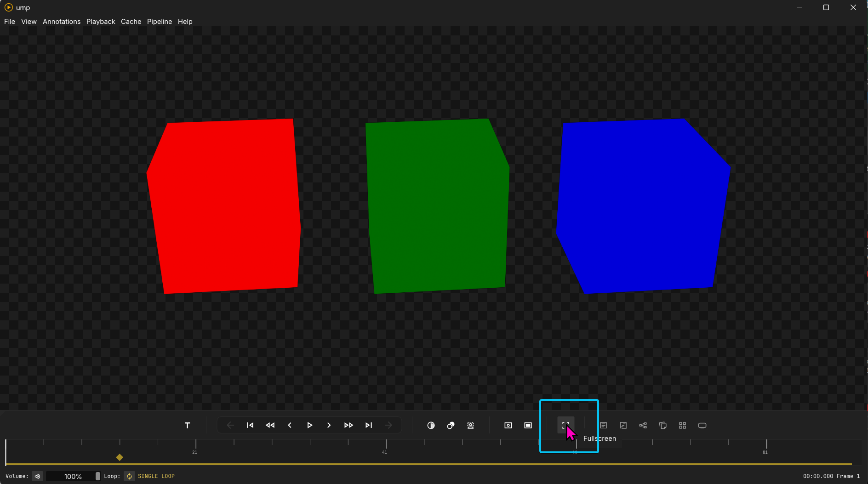The width and height of the screenshot is (868, 484).
Task: Enter Fullscreen mode
Action: pyautogui.click(x=565, y=425)
